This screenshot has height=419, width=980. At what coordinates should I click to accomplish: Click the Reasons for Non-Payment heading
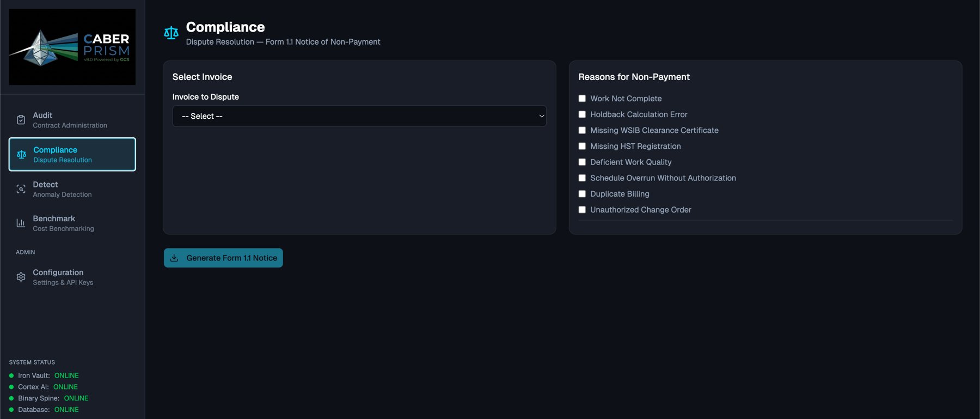coord(634,77)
